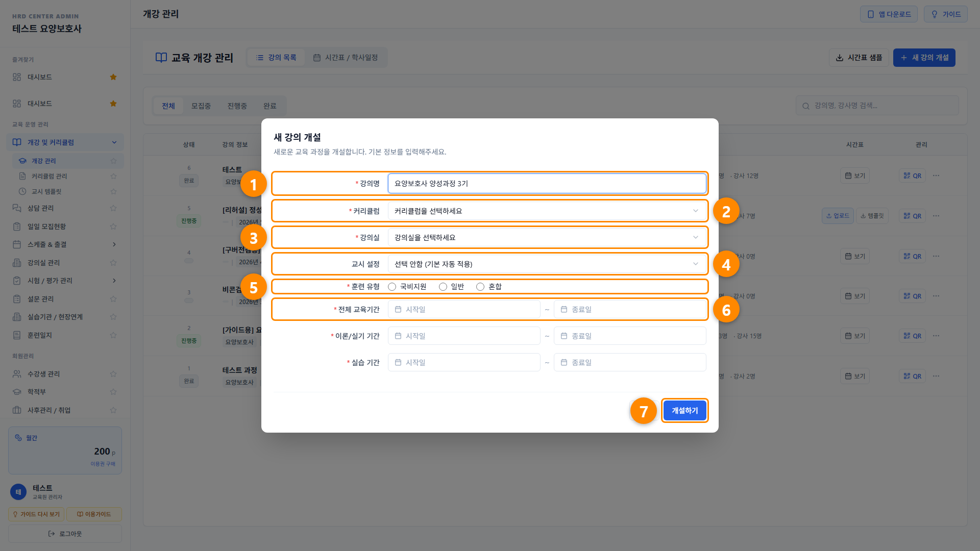Open 훈련일지 in sidebar
980x551 pixels.
point(40,335)
